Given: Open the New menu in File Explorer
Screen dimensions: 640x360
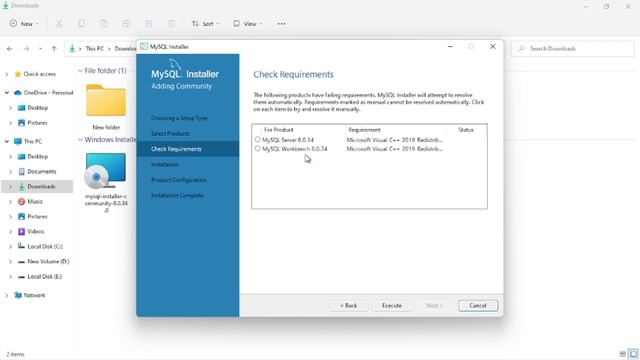Looking at the screenshot, I should (24, 24).
